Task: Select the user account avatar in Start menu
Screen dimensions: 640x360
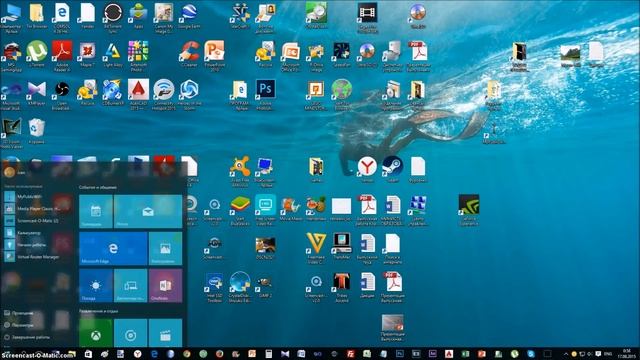Action: pyautogui.click(x=9, y=172)
